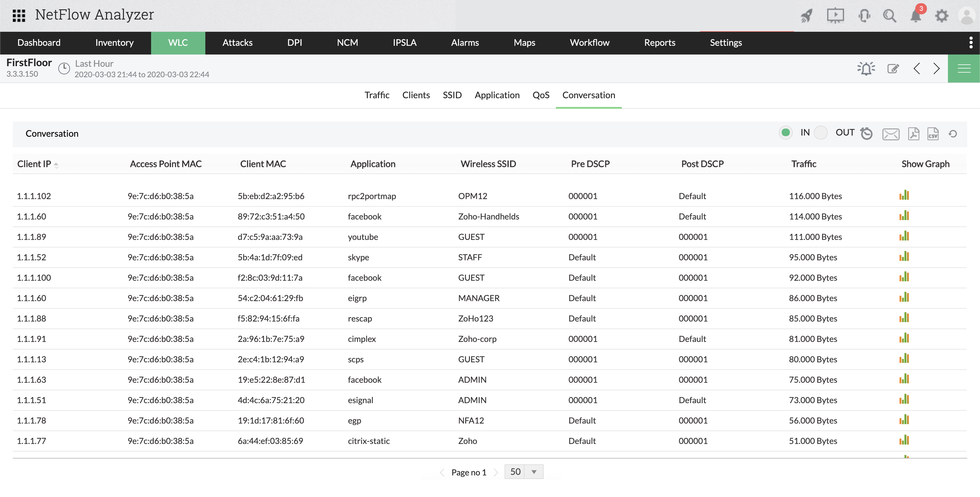This screenshot has width=980, height=497.
Task: Export the Conversation table as CSV
Action: click(x=933, y=134)
